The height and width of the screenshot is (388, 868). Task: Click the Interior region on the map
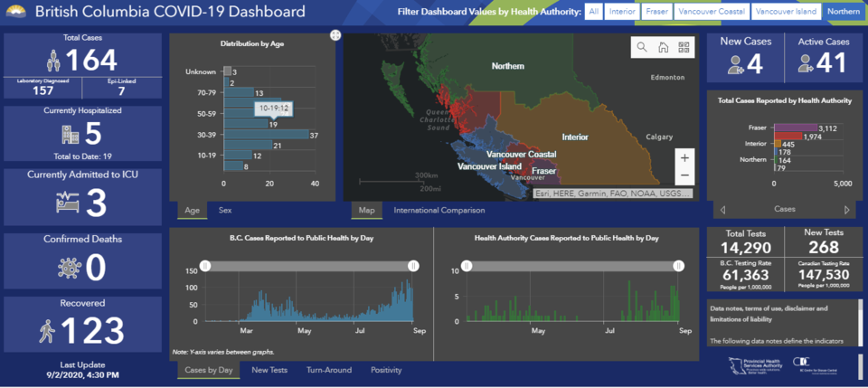[575, 137]
